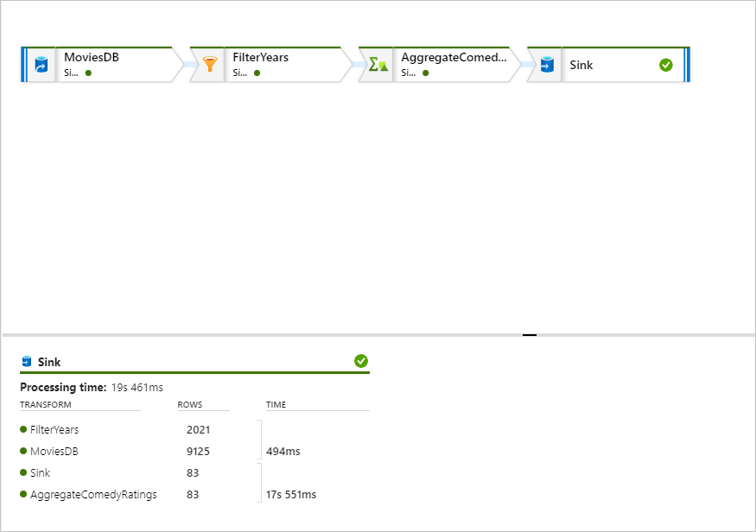This screenshot has height=532, width=756.
Task: Click the green status dot beside FilterYears row
Action: 23,428
